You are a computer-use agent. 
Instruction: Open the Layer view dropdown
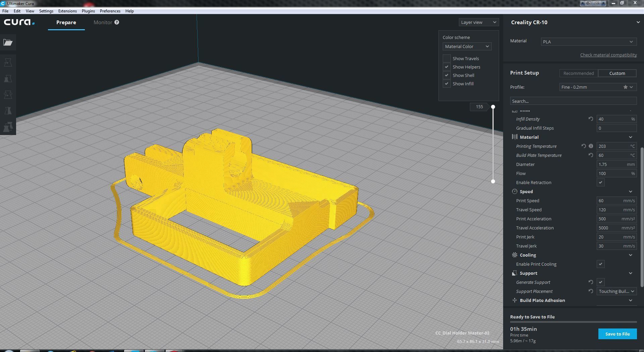tap(479, 22)
